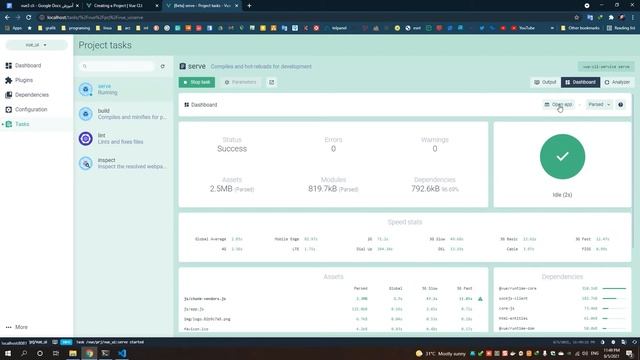Open the YouTube bookmark
640x360 pixels.
(523, 28)
